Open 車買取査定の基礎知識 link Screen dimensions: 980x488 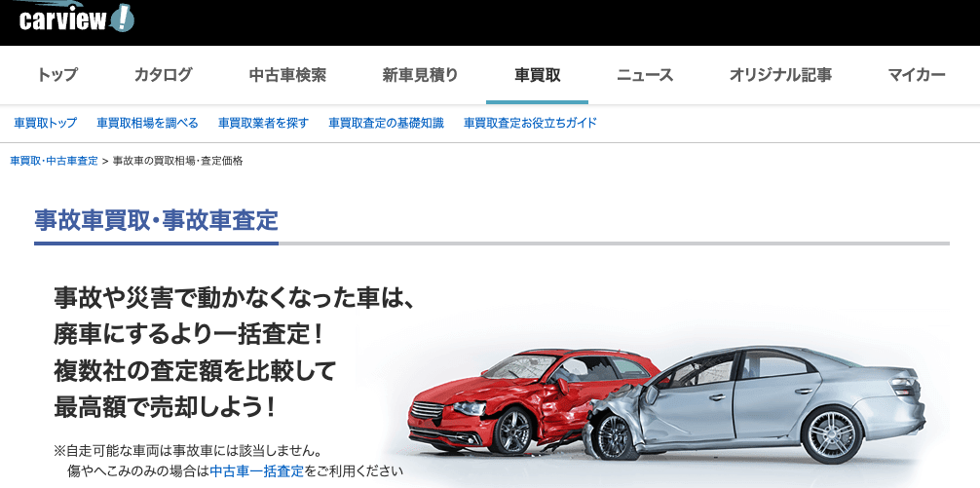click(386, 123)
